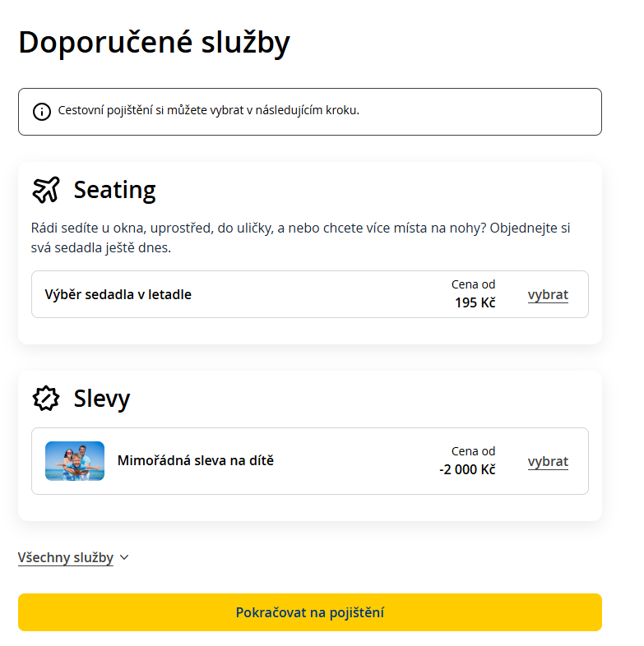The image size is (644, 646).
Task: Open the Všechny služby link
Action: [x=66, y=557]
